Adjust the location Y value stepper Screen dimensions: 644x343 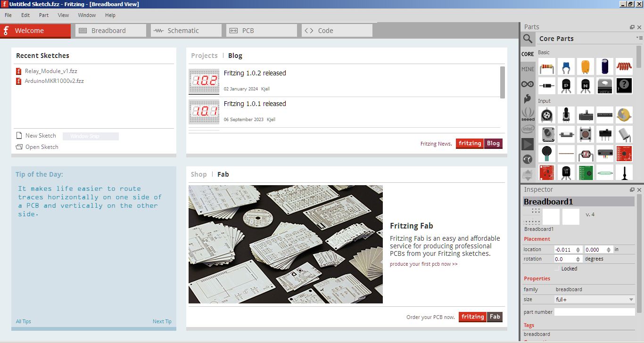(x=609, y=250)
